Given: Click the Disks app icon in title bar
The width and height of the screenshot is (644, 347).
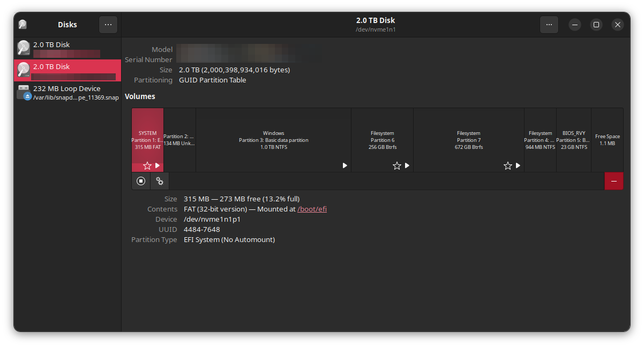Looking at the screenshot, I should click(x=23, y=25).
